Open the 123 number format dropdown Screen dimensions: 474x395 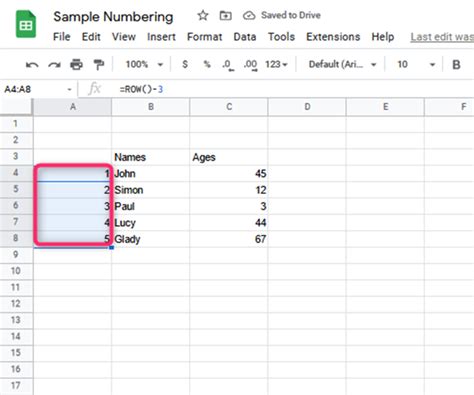click(276, 64)
